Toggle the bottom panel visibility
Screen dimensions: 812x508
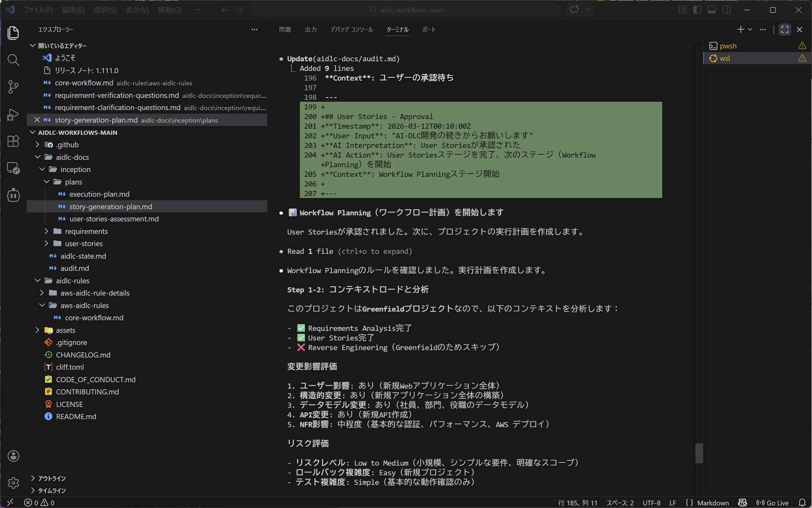[712, 10]
